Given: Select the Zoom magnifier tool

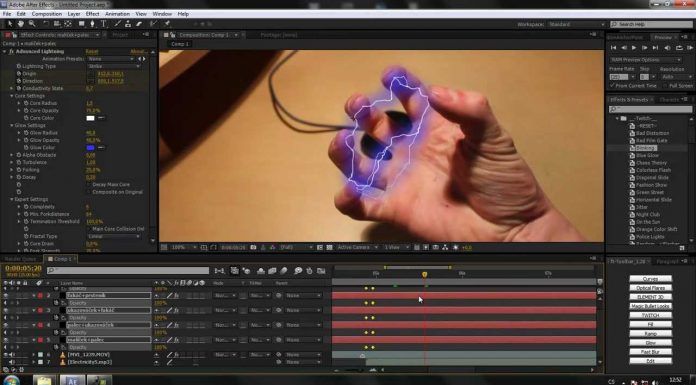Looking at the screenshot, I should click(x=32, y=24).
